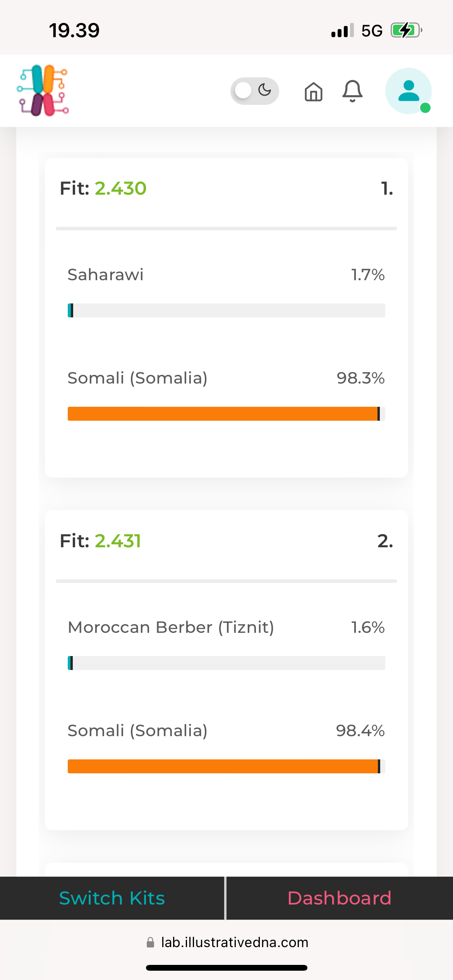453x980 pixels.
Task: Click the Moroccan Berber (Tiznit) bar
Action: [226, 663]
